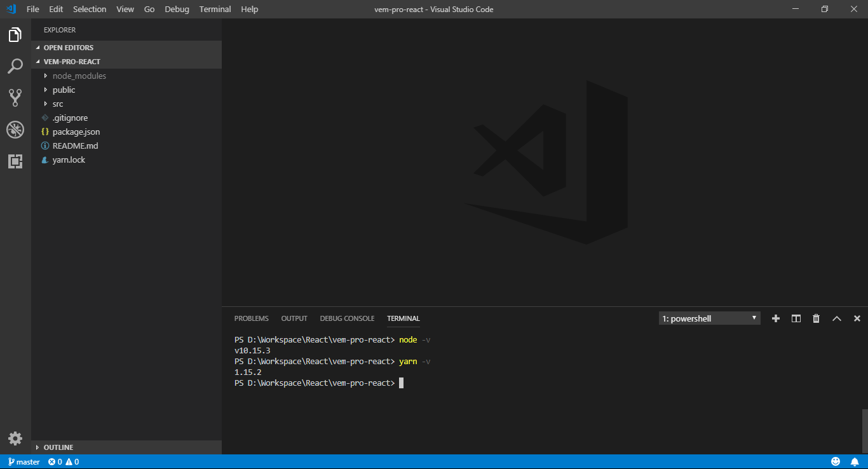Switch to the Output tab
Viewport: 868px width, 469px height.
294,318
